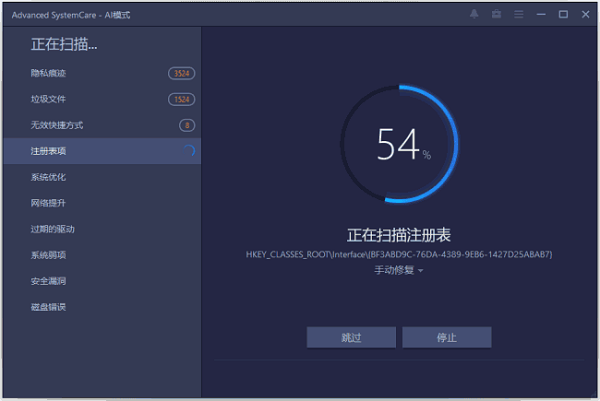Viewport: 600px width, 401px height.
Task: Click the 54% circular progress indicator
Action: pyautogui.click(x=399, y=144)
